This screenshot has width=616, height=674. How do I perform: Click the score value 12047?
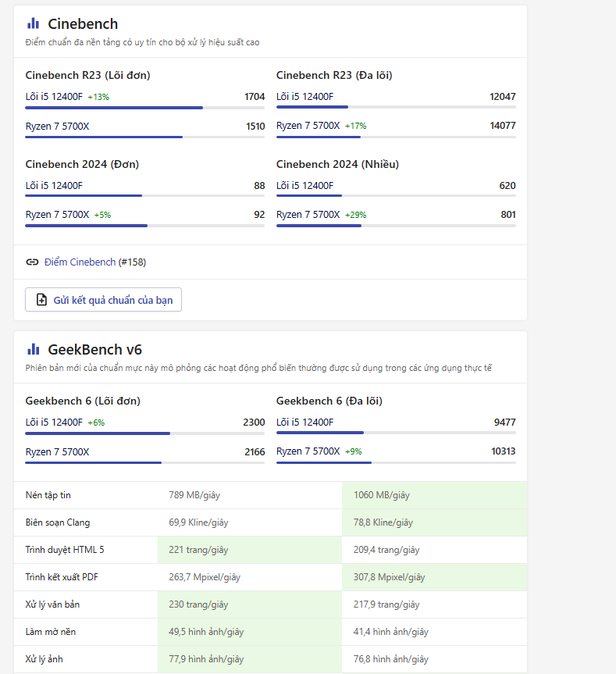coord(503,97)
